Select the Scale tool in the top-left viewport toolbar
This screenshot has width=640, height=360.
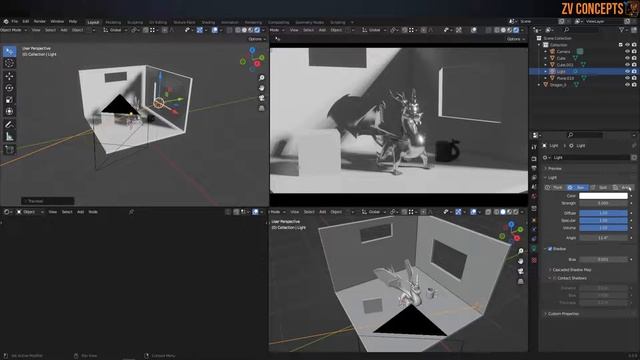tap(9, 100)
